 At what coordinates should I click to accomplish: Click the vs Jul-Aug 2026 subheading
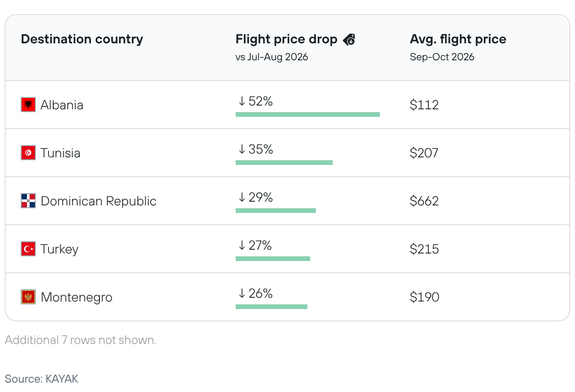[272, 57]
